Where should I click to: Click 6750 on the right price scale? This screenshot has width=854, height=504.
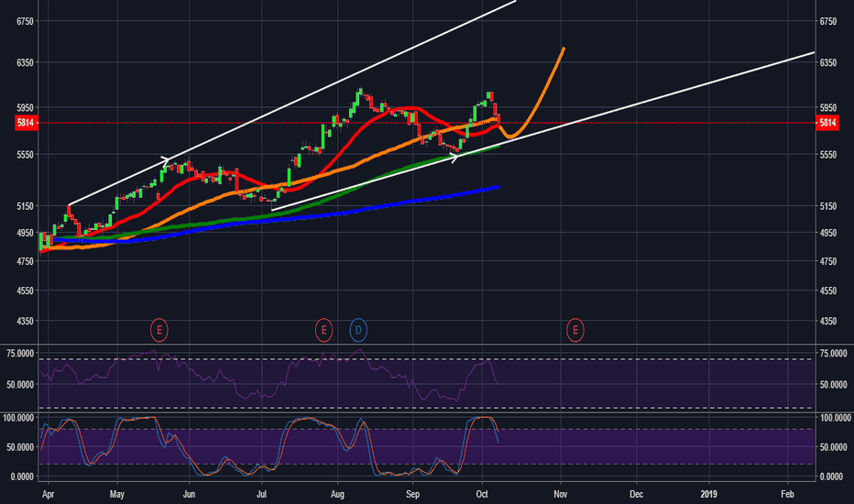[827, 21]
